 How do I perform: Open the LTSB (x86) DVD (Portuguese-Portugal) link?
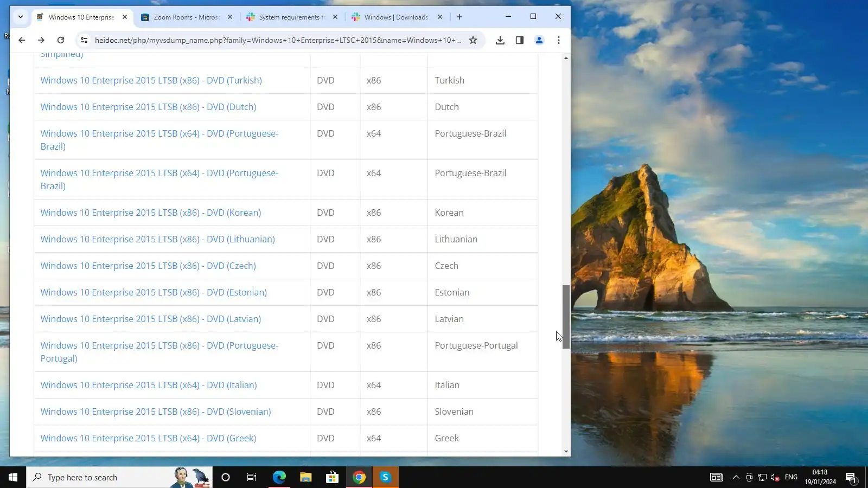coord(159,352)
